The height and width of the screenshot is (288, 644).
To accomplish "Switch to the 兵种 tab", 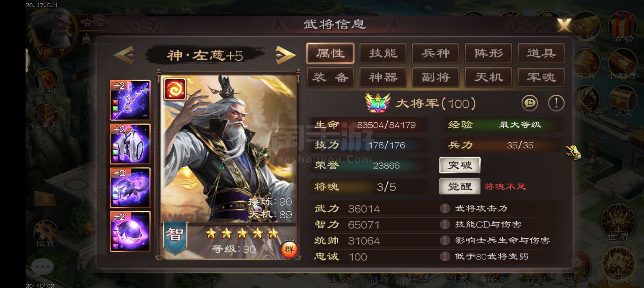I will point(435,53).
